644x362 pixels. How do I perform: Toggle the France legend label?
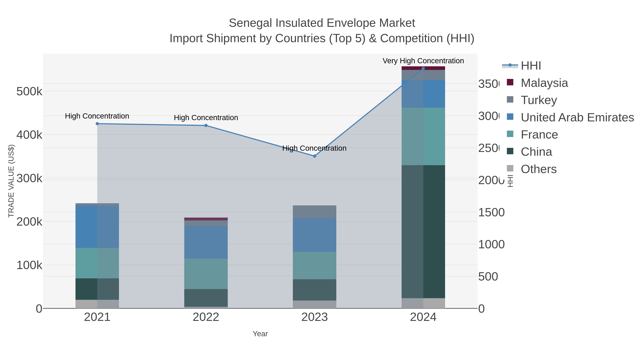pos(539,135)
